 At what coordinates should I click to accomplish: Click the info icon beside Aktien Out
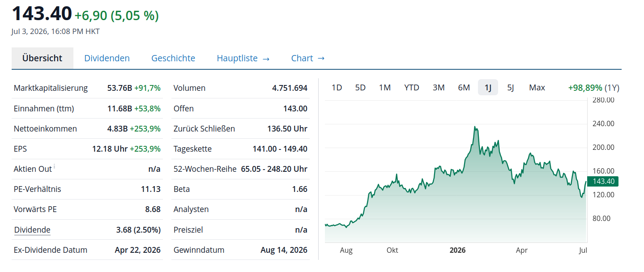click(x=55, y=166)
